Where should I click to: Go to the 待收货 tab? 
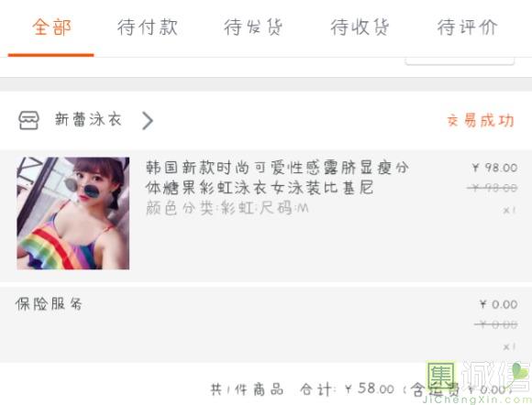pyautogui.click(x=360, y=27)
